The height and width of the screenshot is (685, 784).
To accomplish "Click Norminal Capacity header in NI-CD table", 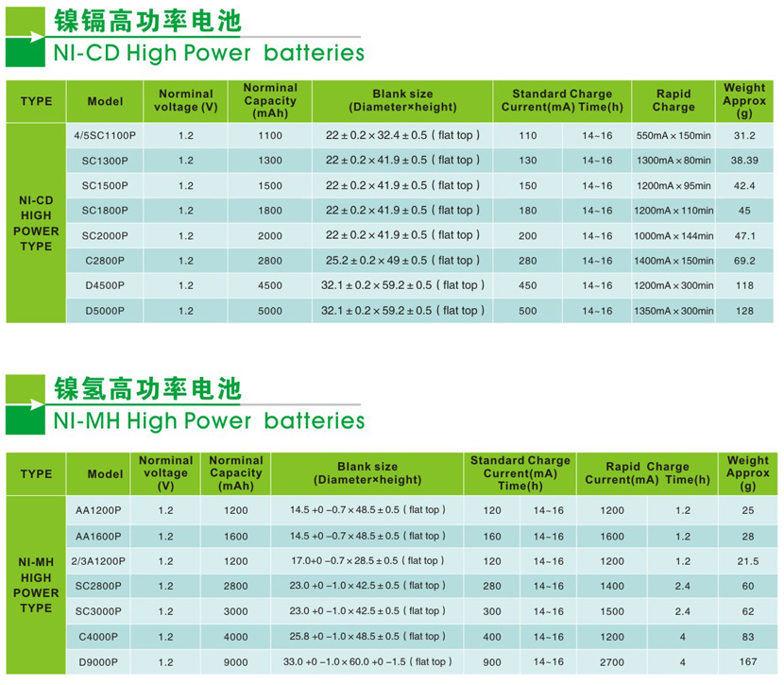I will [270, 100].
